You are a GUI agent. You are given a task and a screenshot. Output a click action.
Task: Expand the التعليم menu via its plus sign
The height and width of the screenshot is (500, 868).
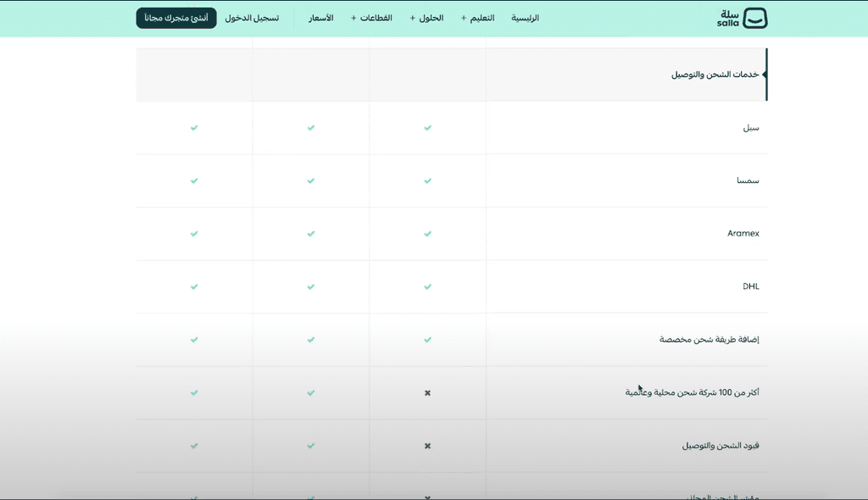(464, 19)
